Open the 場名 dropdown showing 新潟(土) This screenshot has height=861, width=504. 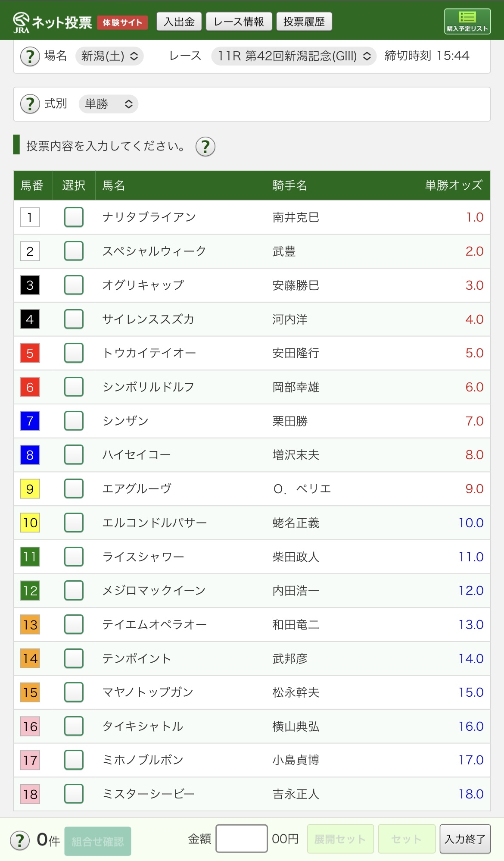pyautogui.click(x=109, y=56)
